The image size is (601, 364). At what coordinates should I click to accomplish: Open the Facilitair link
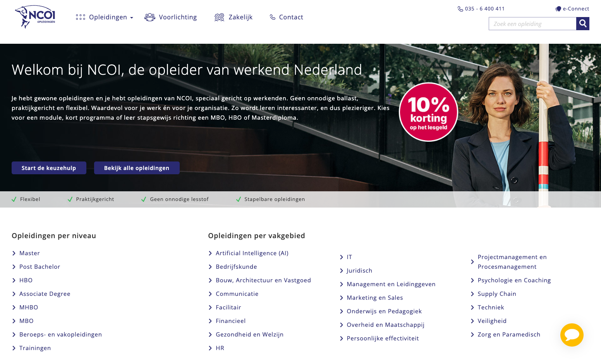pyautogui.click(x=228, y=307)
